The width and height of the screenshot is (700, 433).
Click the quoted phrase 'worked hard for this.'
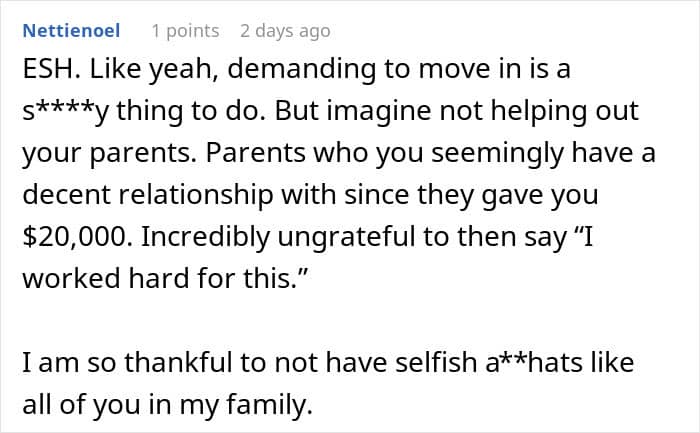[161, 278]
